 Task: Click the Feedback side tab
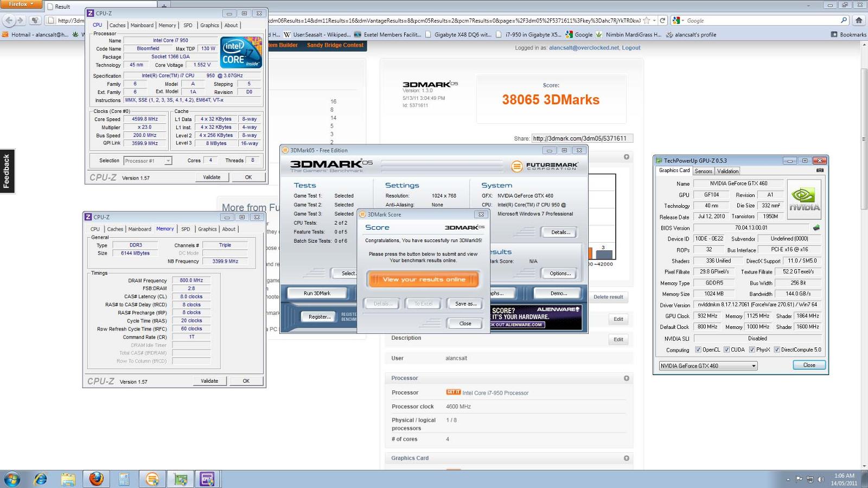pos(7,171)
